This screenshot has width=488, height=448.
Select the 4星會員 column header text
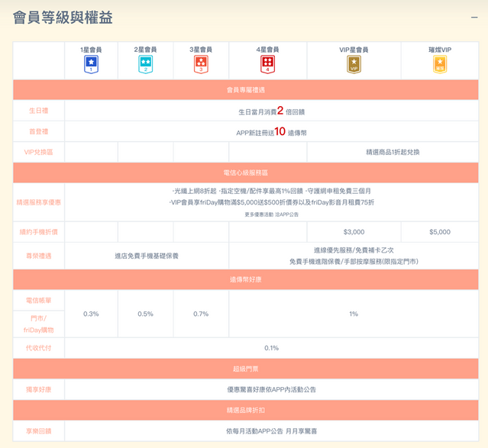267,50
